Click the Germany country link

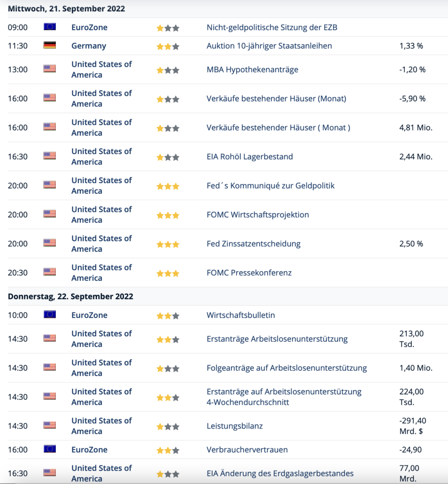89,46
